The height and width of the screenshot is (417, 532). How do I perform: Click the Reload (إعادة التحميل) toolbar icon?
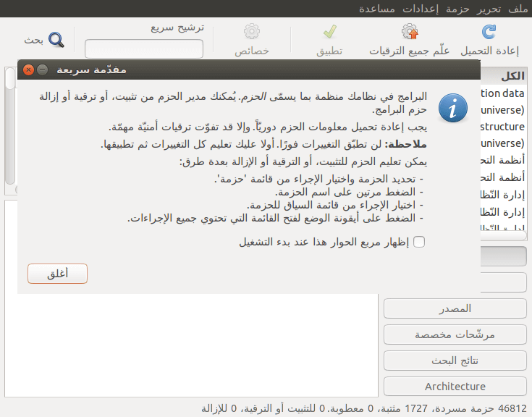click(489, 32)
